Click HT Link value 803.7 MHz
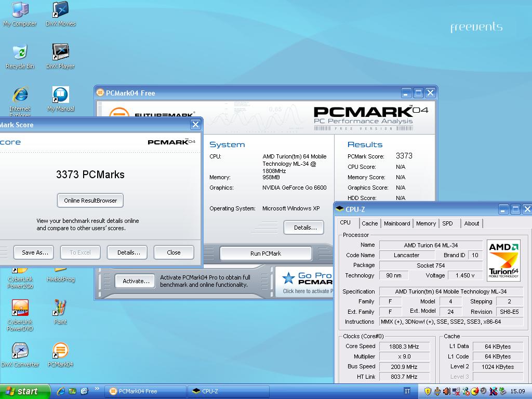Image resolution: width=532 pixels, height=399 pixels. (404, 377)
